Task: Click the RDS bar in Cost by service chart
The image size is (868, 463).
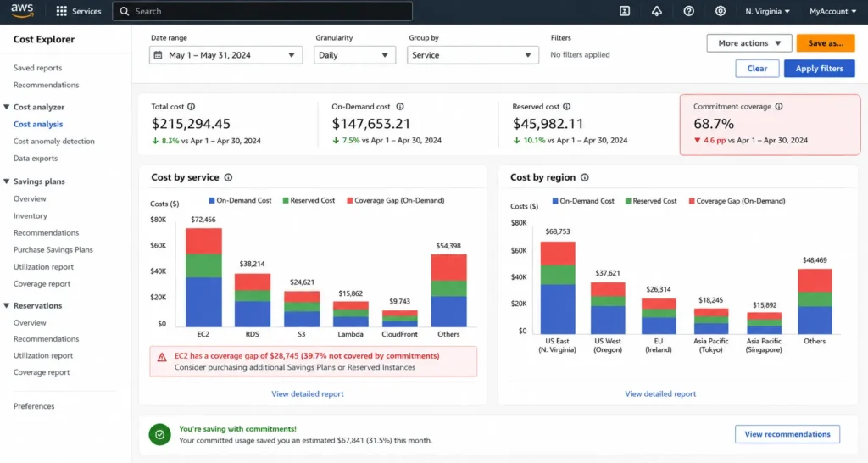Action: coord(253,300)
